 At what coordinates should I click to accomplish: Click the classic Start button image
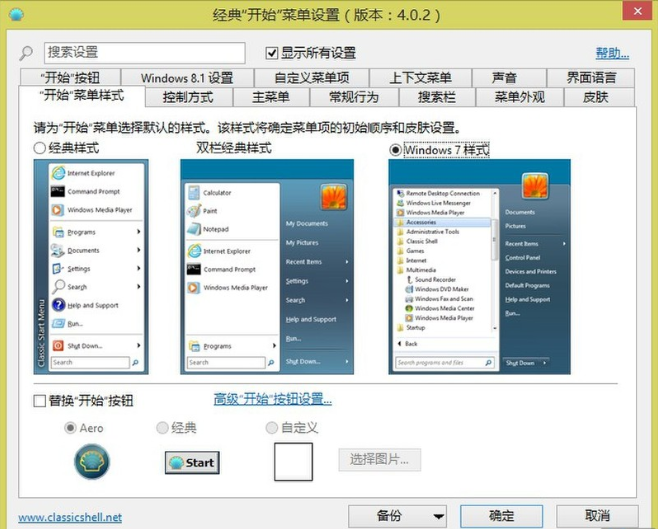click(192, 463)
